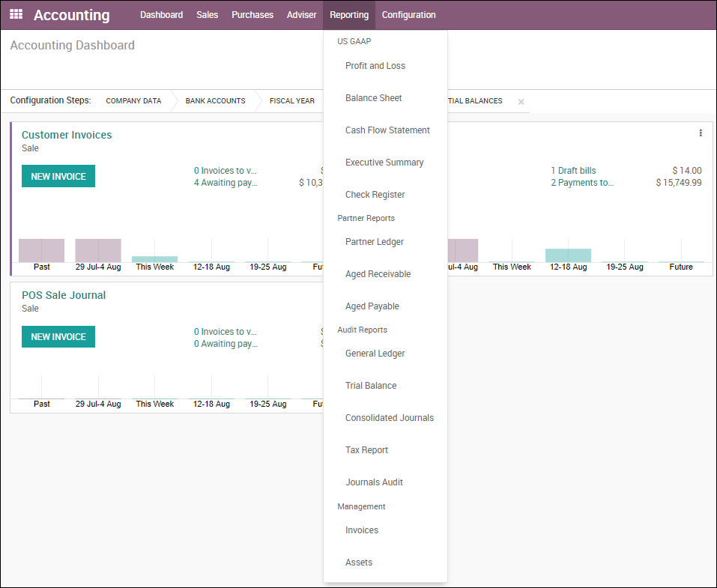Click the three-dot options icon on the card
Screen dimensions: 717x588
pyautogui.click(x=701, y=133)
